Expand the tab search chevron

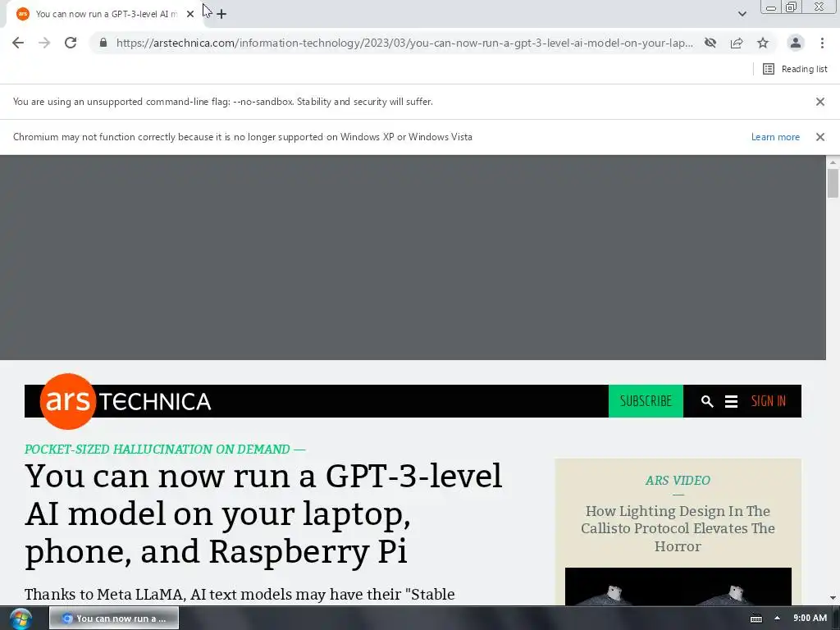742,14
